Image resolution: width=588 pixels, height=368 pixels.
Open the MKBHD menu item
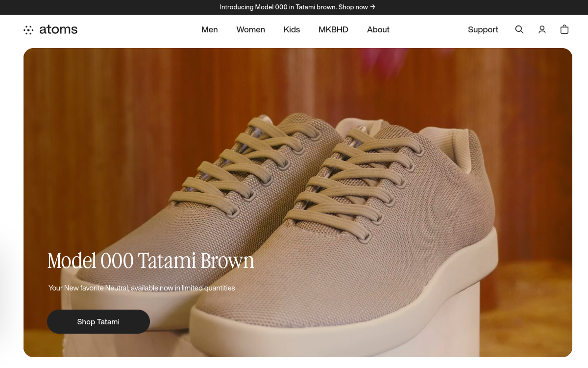(333, 29)
